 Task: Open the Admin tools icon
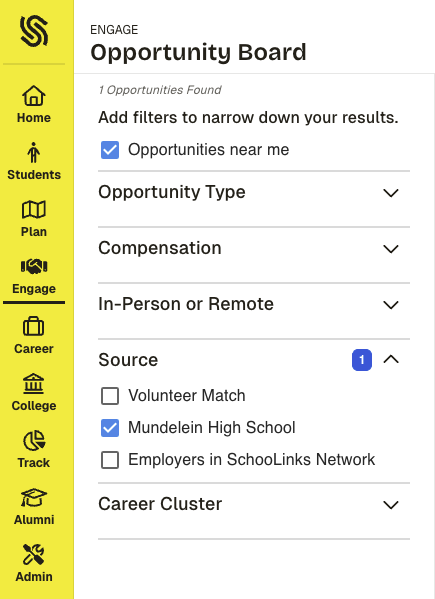(x=34, y=554)
